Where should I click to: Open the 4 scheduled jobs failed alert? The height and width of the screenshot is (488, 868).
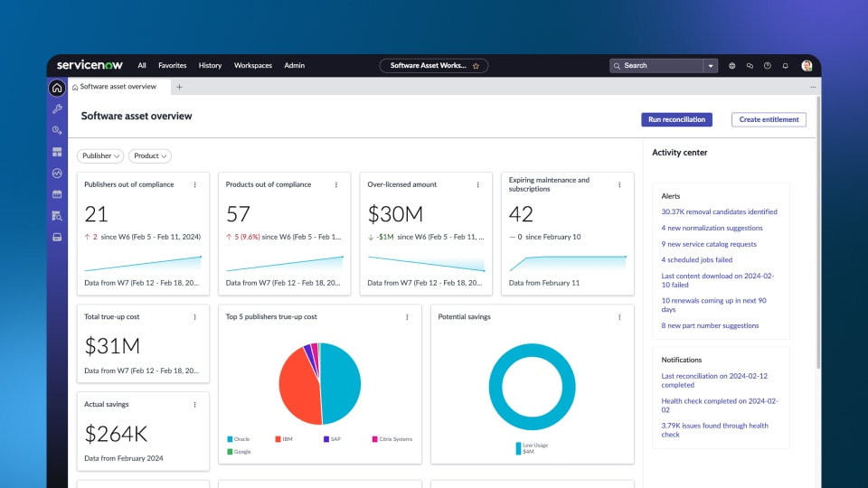point(696,260)
